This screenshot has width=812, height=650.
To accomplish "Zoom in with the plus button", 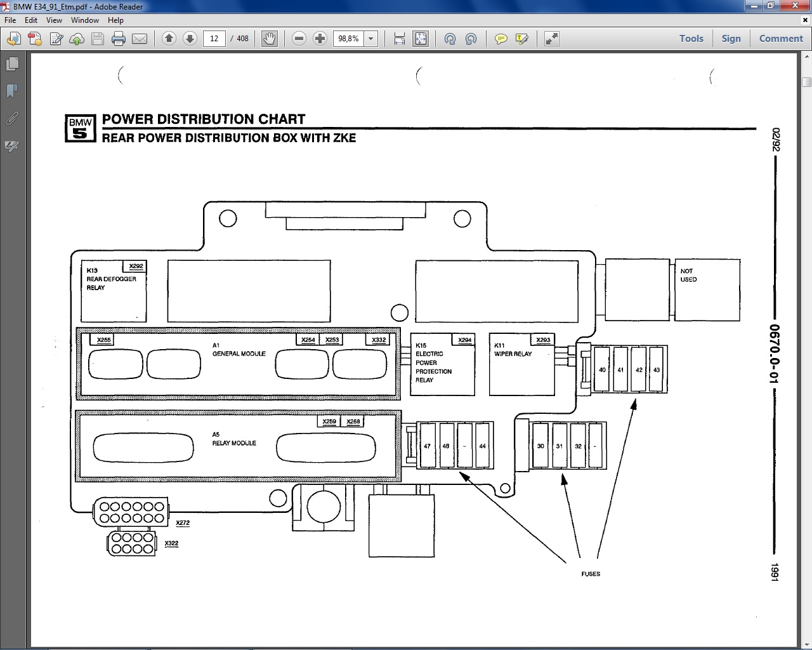I will pos(320,39).
